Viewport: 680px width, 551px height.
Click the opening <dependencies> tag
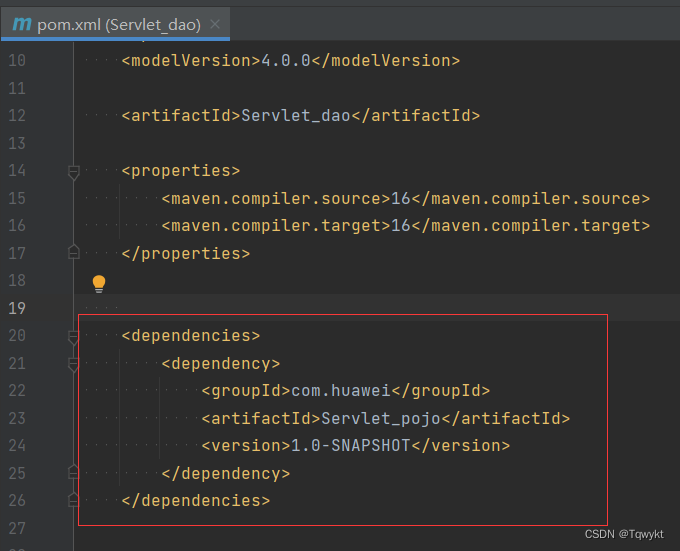pyautogui.click(x=191, y=336)
